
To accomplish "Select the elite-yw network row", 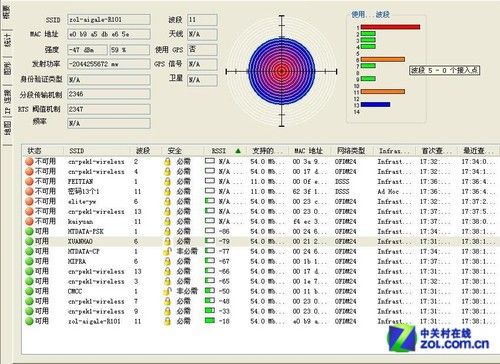I will (x=260, y=202).
